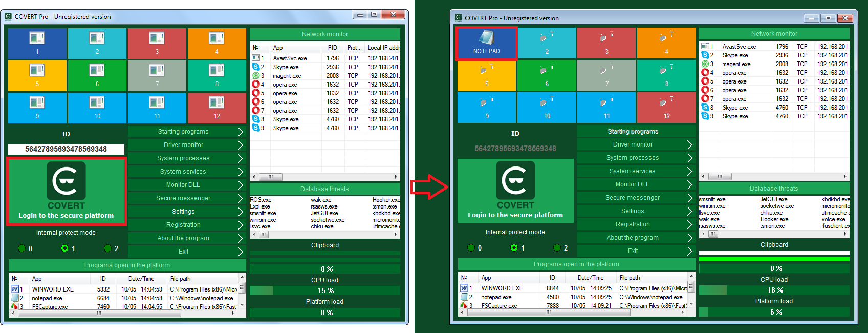Click the AvastSvc.exe icon in left Network monitor
Viewport: 868px width, 333px height.
coord(256,58)
